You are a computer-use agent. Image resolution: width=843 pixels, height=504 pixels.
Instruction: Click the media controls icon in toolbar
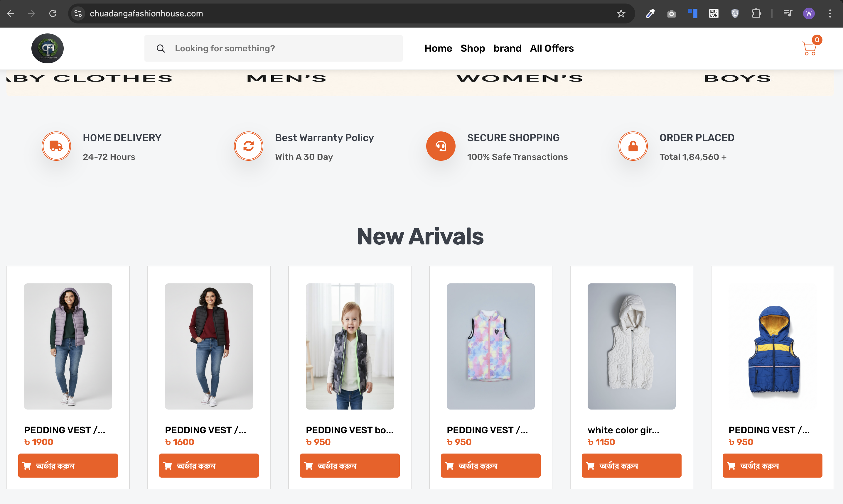click(788, 13)
